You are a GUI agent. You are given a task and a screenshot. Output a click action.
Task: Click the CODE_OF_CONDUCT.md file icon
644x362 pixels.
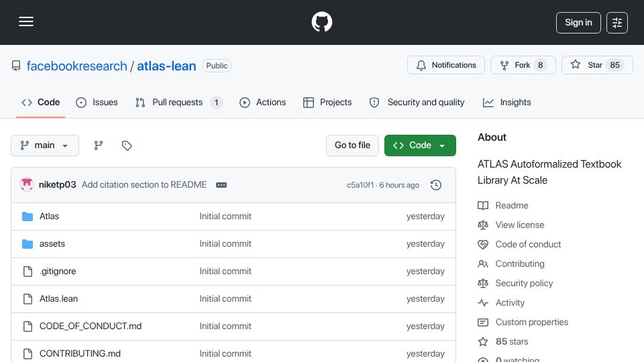28,326
